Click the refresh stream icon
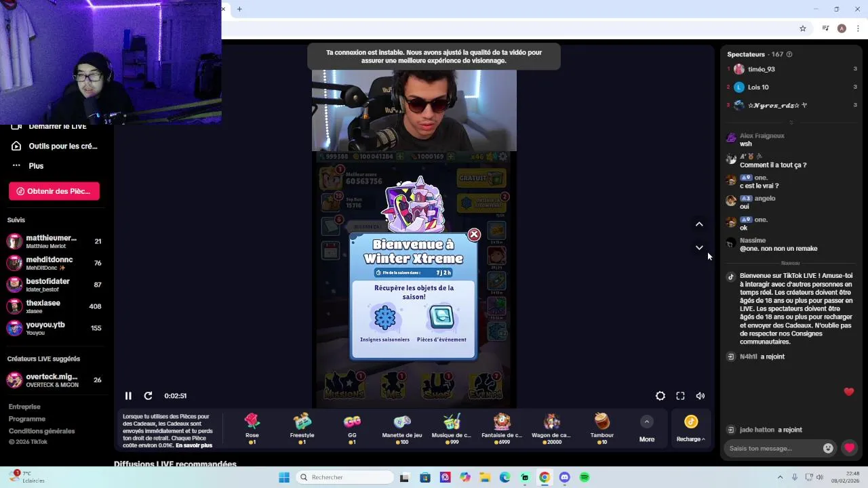Image resolution: width=868 pixels, height=488 pixels. pos(148,396)
